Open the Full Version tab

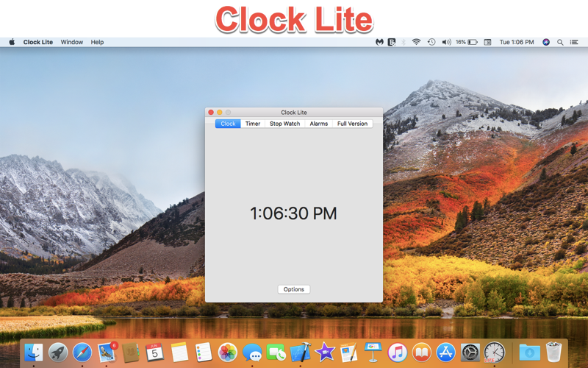coord(353,124)
